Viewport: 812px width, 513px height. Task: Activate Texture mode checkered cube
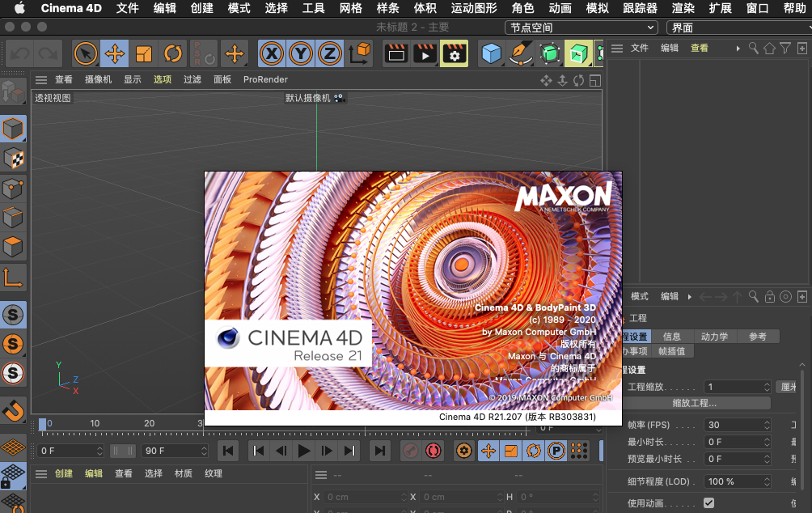pyautogui.click(x=13, y=159)
